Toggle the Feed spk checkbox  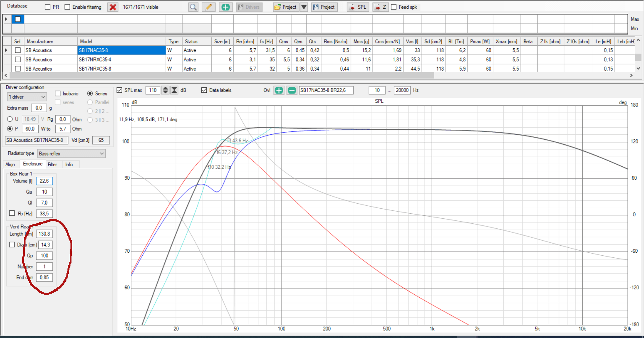394,7
